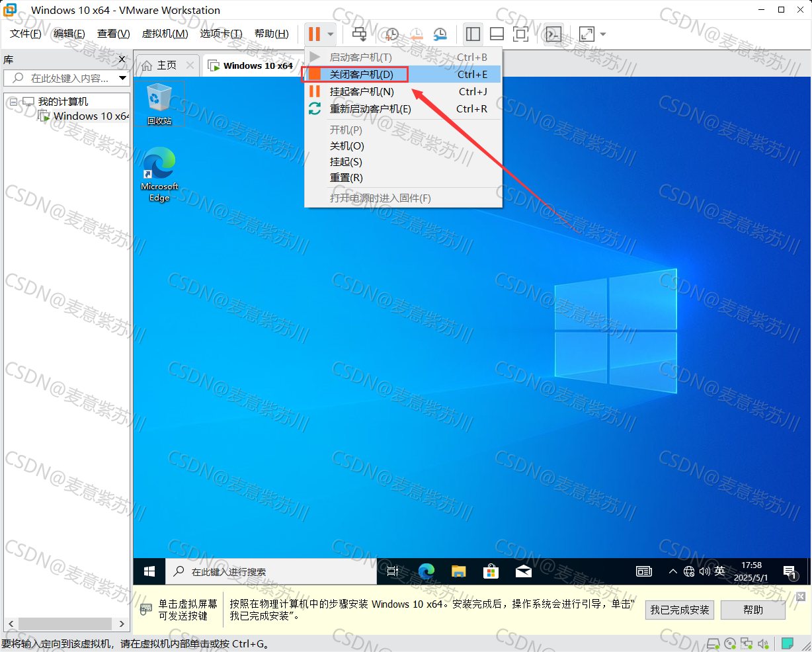Open Microsoft Edge desktop shortcut
The image size is (812, 652).
point(159,175)
